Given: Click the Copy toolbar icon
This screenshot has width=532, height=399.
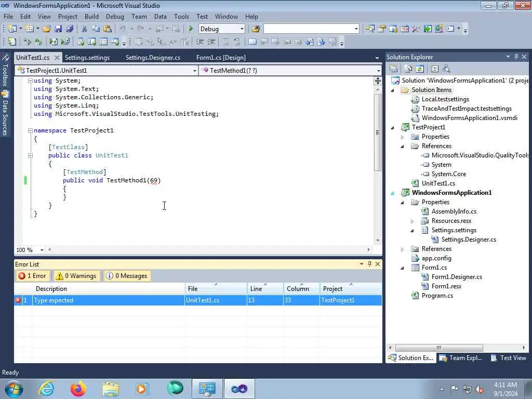Looking at the screenshot, I should pyautogui.click(x=96, y=29).
